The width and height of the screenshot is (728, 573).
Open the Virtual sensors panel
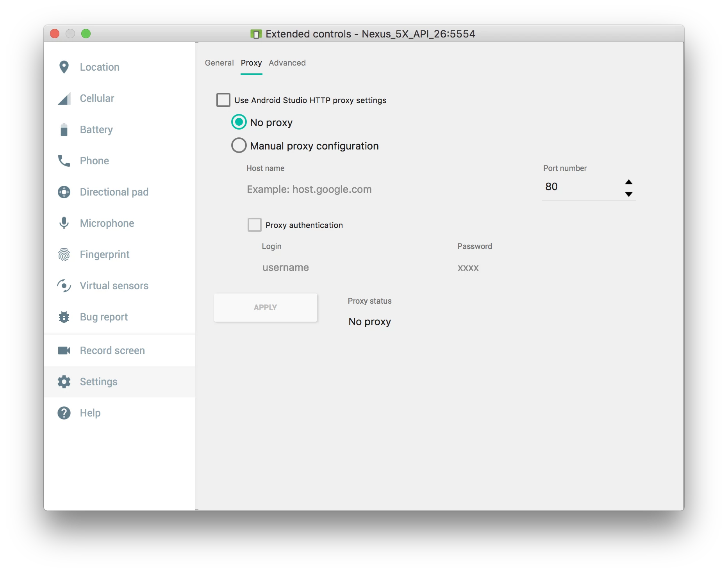(x=120, y=286)
